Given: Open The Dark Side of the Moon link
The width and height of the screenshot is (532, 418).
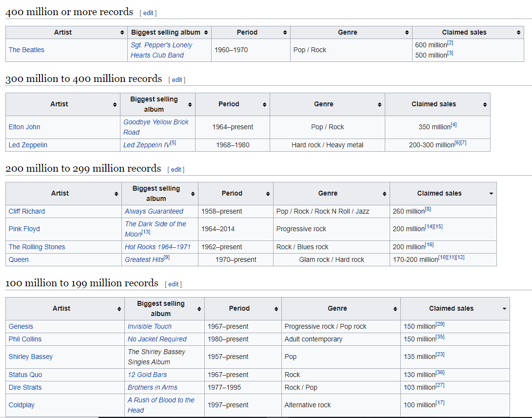Looking at the screenshot, I should tap(156, 229).
